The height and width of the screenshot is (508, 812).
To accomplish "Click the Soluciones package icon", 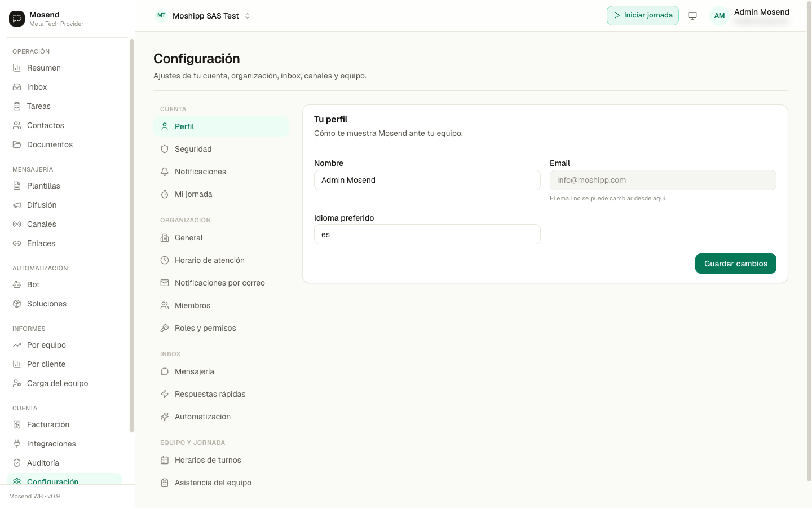I will pos(17,304).
